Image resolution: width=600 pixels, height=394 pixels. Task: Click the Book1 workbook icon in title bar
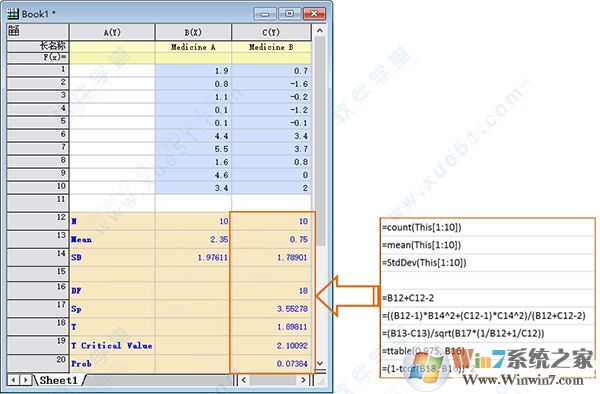[13, 14]
